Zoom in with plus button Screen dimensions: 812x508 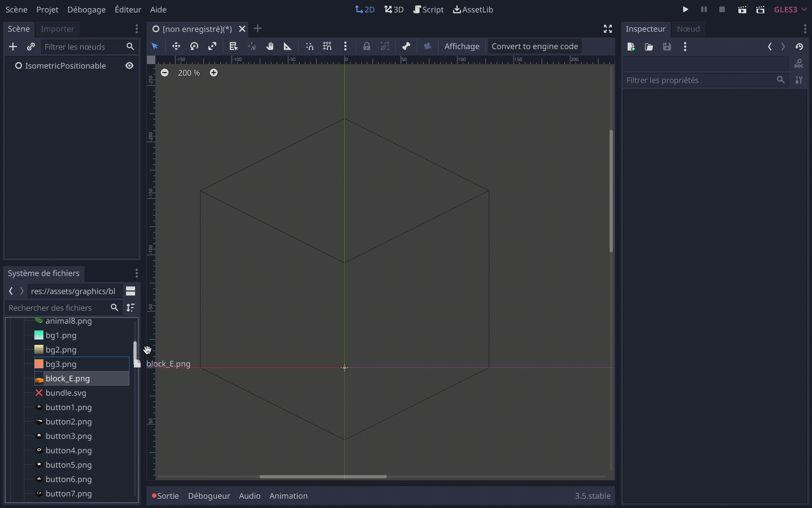click(214, 73)
